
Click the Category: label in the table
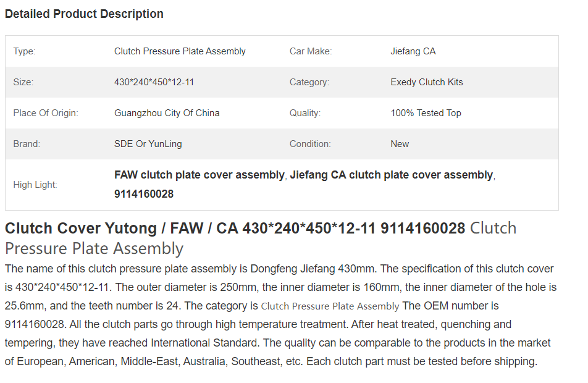[x=309, y=82]
